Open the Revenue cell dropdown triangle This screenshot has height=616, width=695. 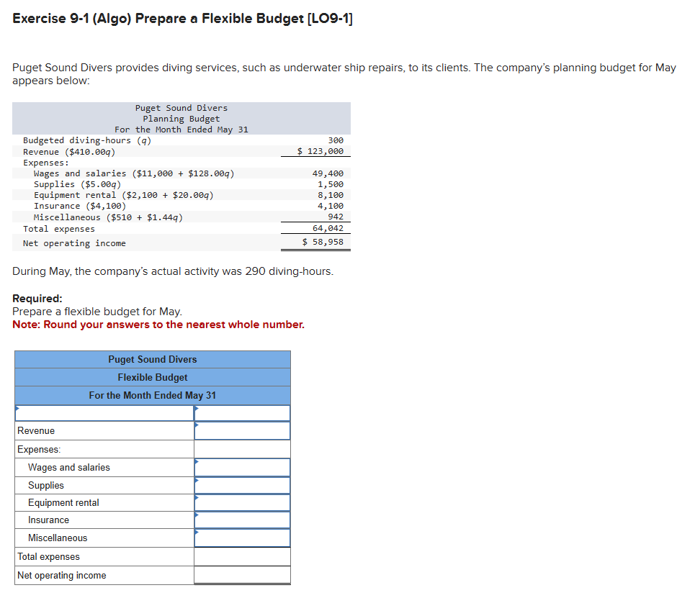point(196,426)
